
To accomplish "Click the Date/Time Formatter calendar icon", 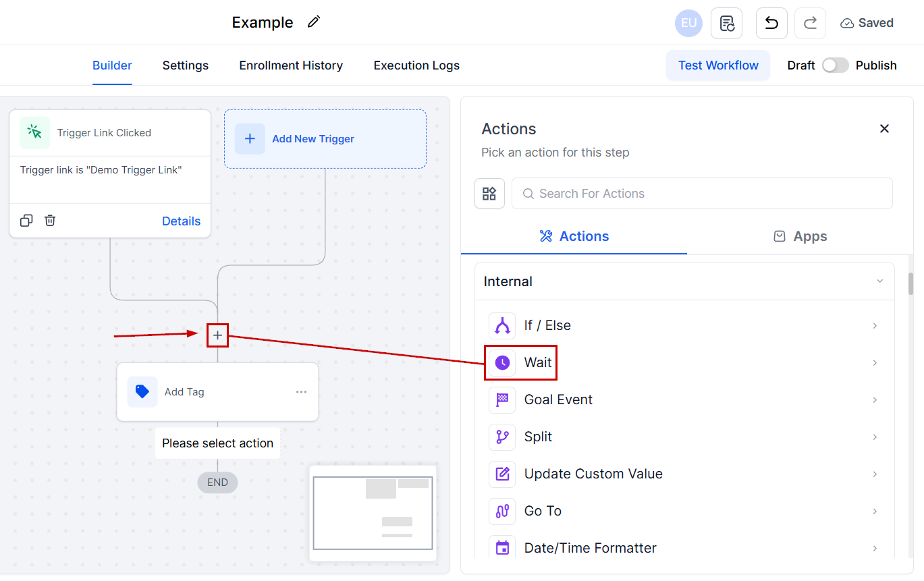I will tap(502, 548).
